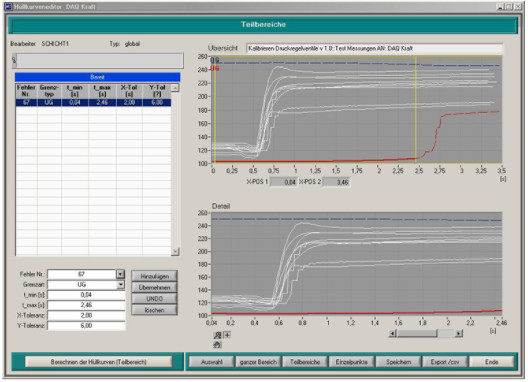Click the X-Toleranz input field
Viewport: 528px width, 382px height.
87,316
